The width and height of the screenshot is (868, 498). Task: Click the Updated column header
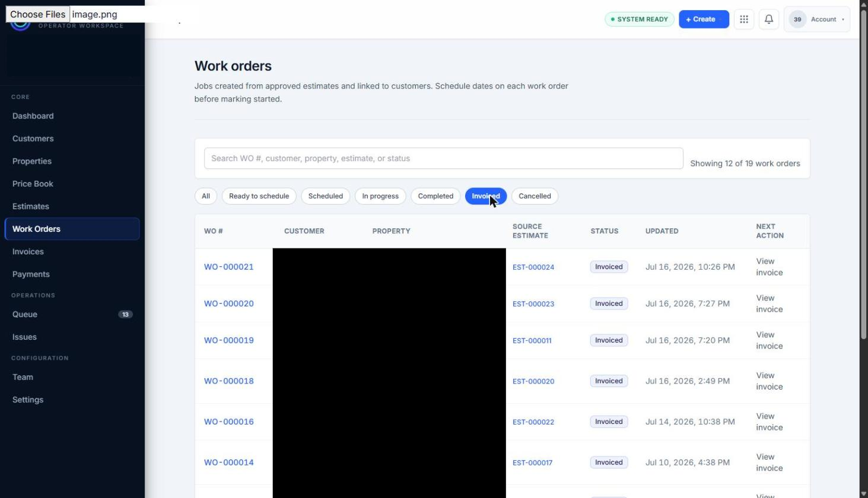tap(662, 231)
